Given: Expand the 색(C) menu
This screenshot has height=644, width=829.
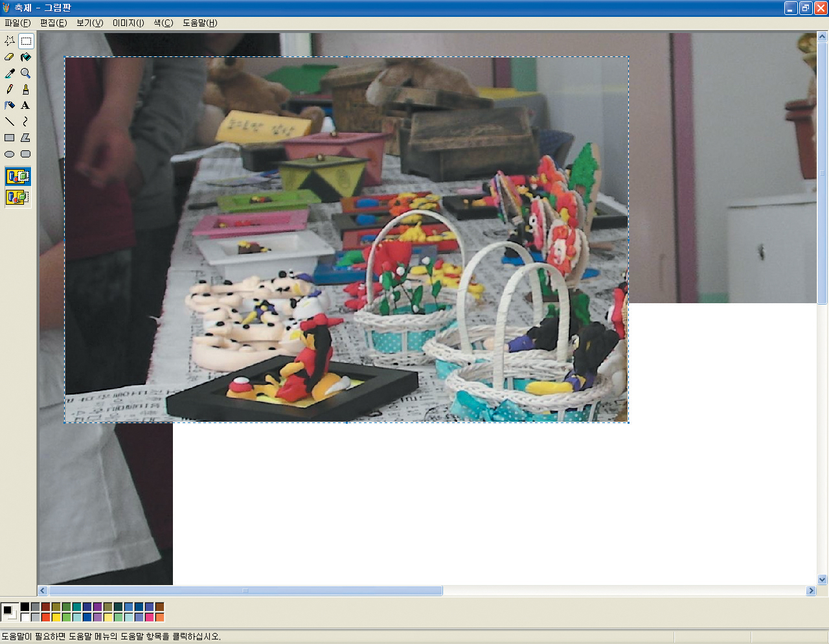Looking at the screenshot, I should 163,23.
